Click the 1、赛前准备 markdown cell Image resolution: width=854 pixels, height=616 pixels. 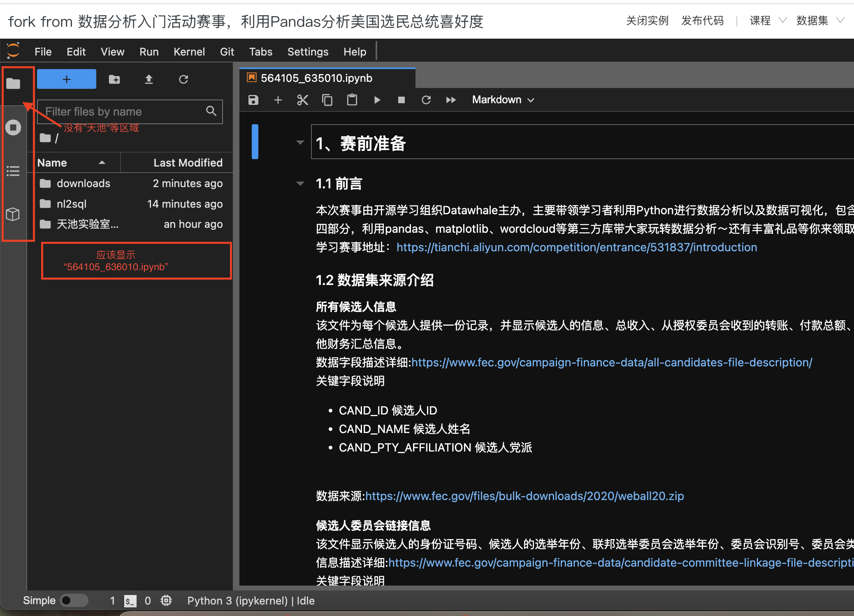click(x=582, y=142)
